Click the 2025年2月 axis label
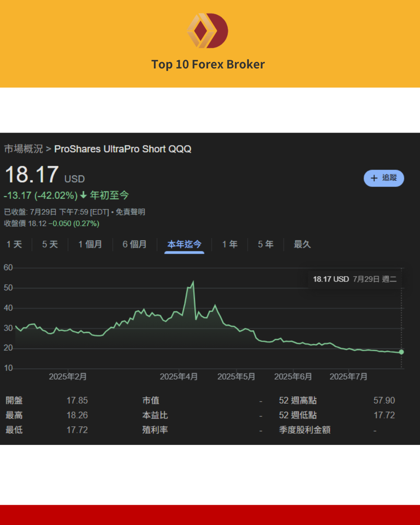 [x=68, y=376]
